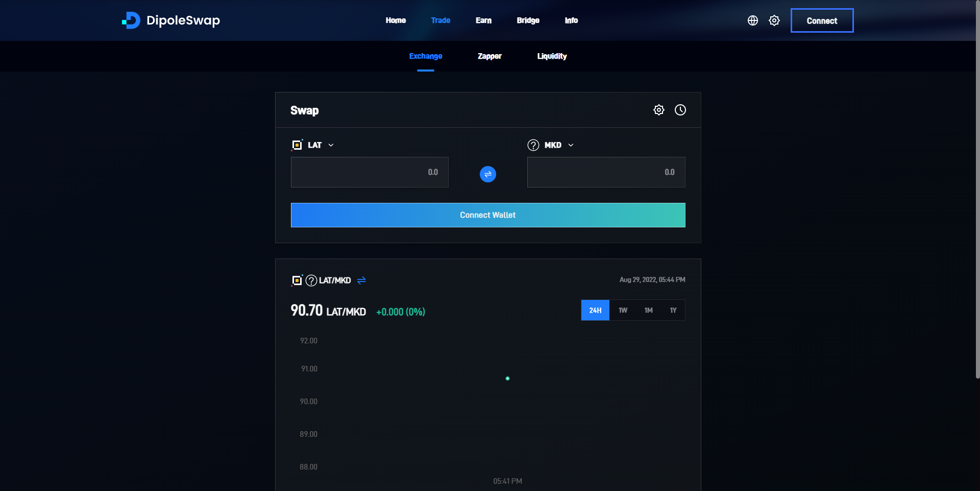This screenshot has height=491, width=980.
Task: Select the 1M chart range
Action: 648,310
